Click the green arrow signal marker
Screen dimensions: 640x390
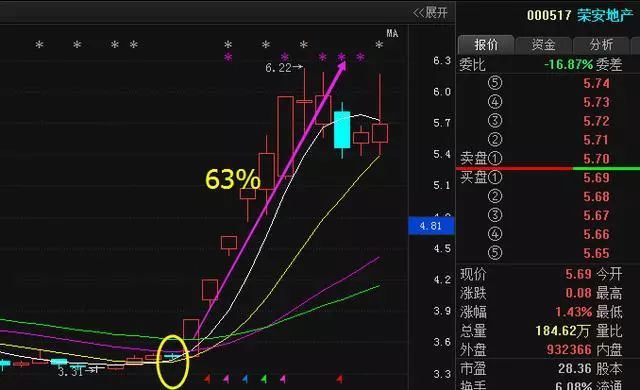[264, 379]
